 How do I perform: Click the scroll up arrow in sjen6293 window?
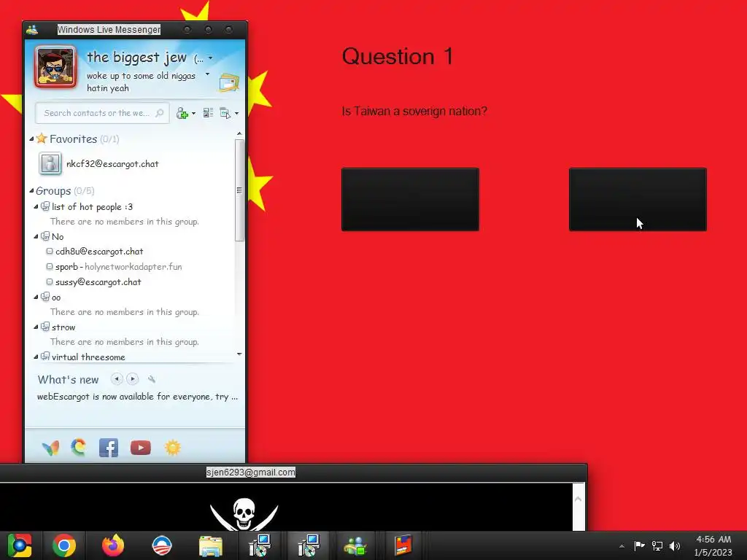578,499
